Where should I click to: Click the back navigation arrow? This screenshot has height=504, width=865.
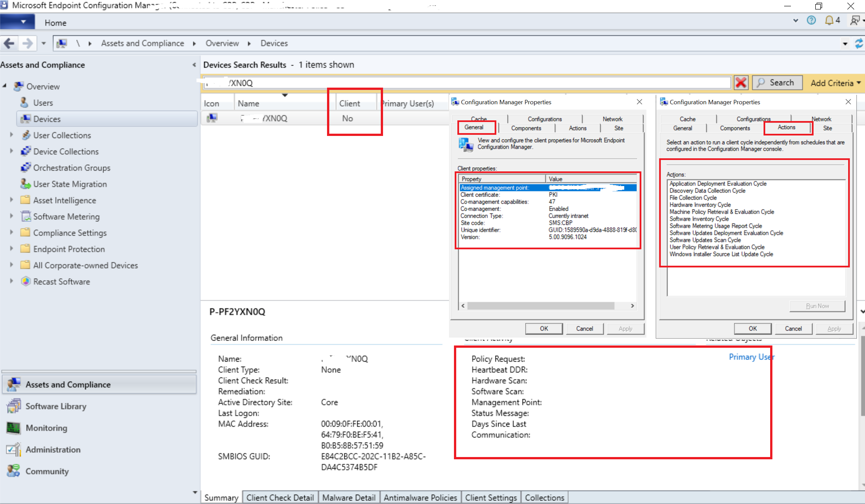point(9,43)
